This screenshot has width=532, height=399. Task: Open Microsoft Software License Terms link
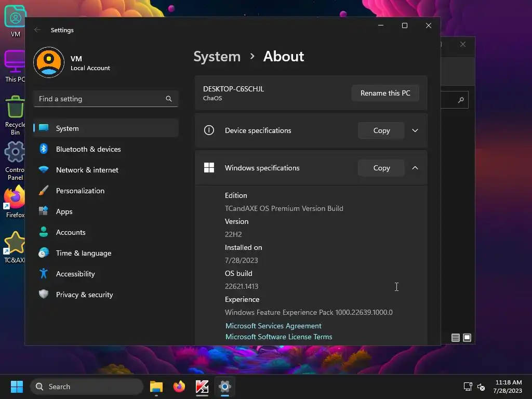pos(278,337)
